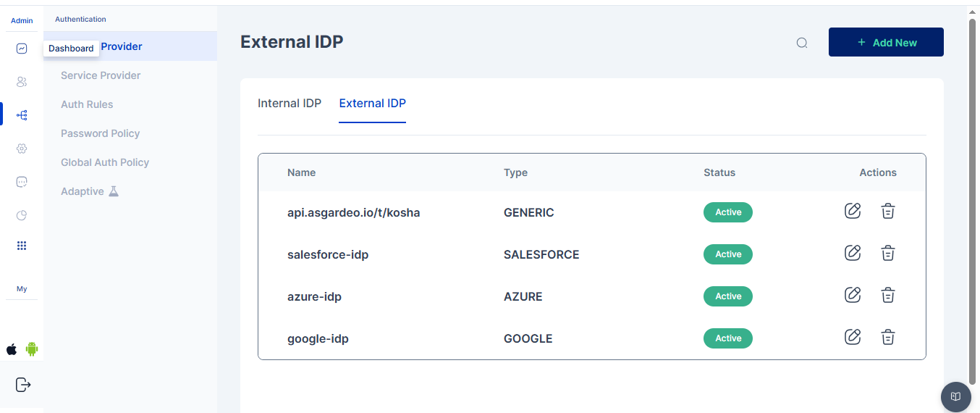
Task: Click the SALESFORCE type cell
Action: [x=541, y=254]
